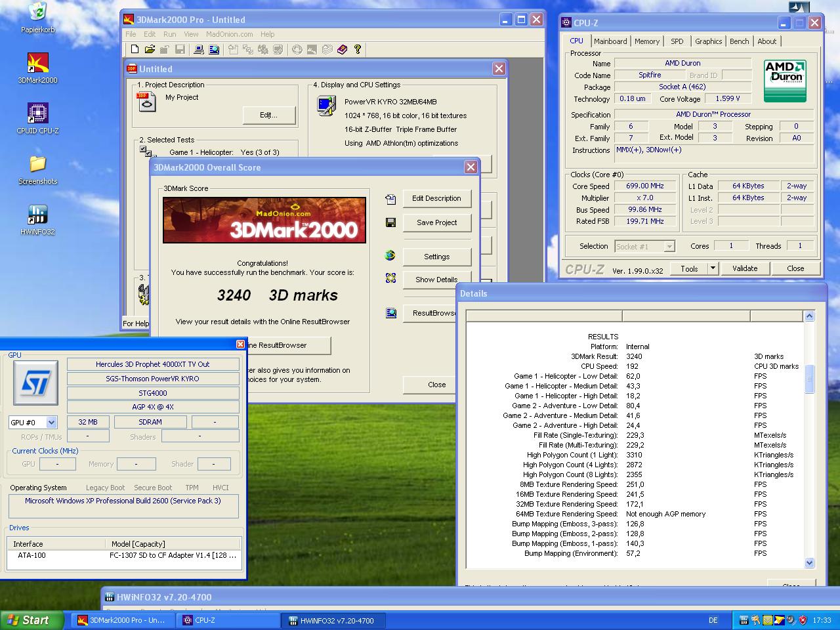This screenshot has width=840, height=630.
Task: Click red security shield tray icon
Action: pyautogui.click(x=803, y=620)
